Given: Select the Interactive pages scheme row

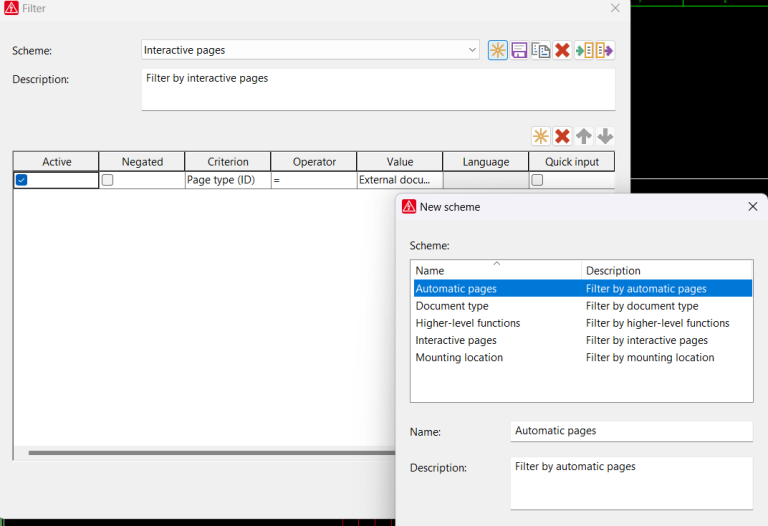Looking at the screenshot, I should 583,340.
